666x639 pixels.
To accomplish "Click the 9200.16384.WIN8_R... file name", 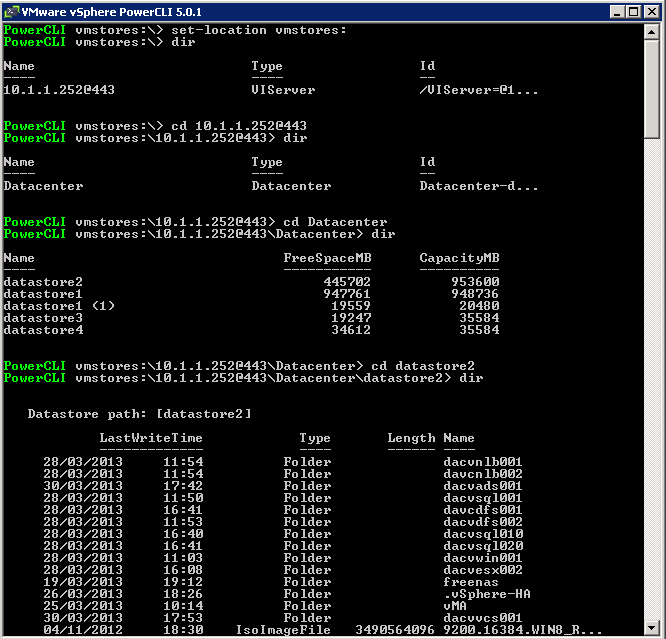I will (523, 630).
